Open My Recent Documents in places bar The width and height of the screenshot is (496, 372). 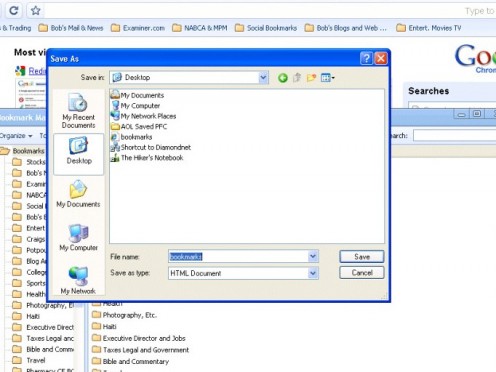(78, 111)
